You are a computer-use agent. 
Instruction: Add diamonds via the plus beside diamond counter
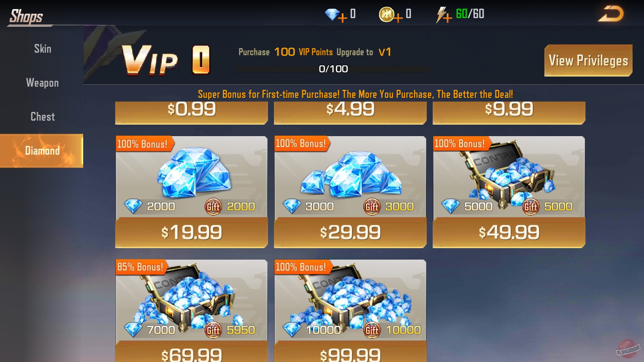coord(342,18)
